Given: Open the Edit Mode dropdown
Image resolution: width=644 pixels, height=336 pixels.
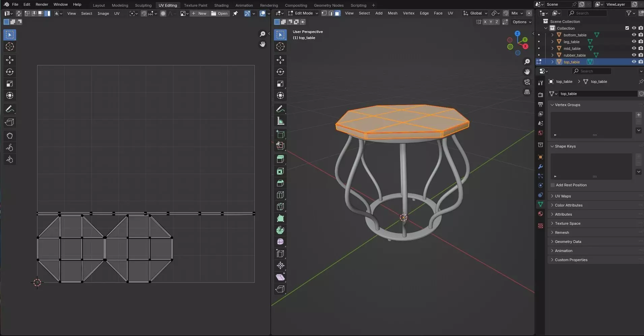Looking at the screenshot, I should tap(303, 13).
